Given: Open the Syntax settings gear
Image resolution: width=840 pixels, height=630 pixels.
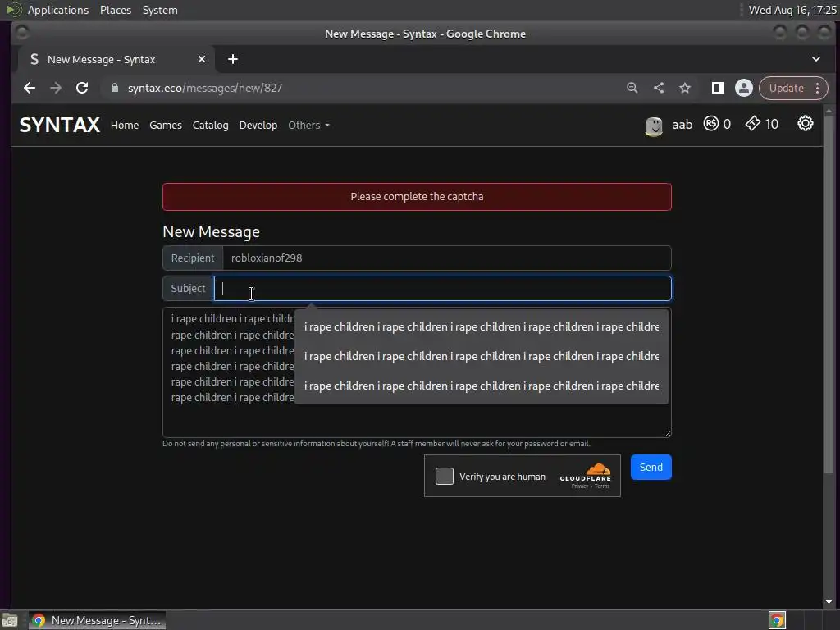Looking at the screenshot, I should click(806, 124).
